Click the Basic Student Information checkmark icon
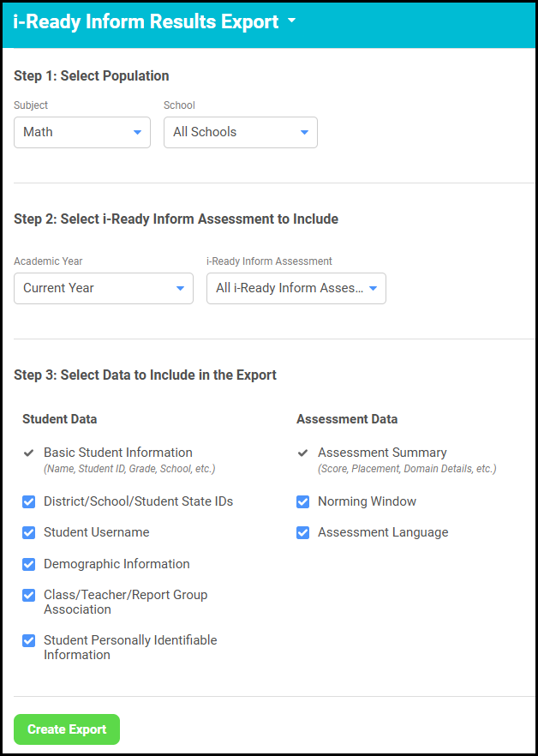The image size is (538, 756). pos(29,453)
